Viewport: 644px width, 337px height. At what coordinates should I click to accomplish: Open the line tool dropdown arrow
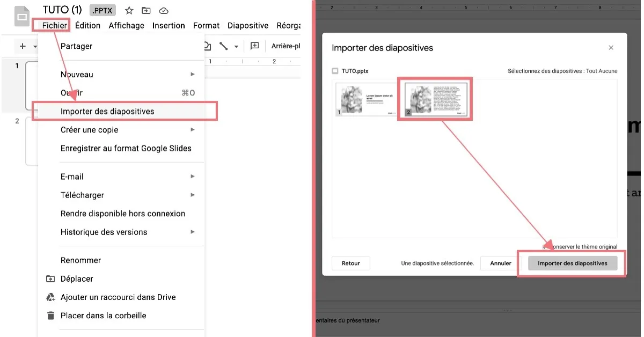point(236,47)
